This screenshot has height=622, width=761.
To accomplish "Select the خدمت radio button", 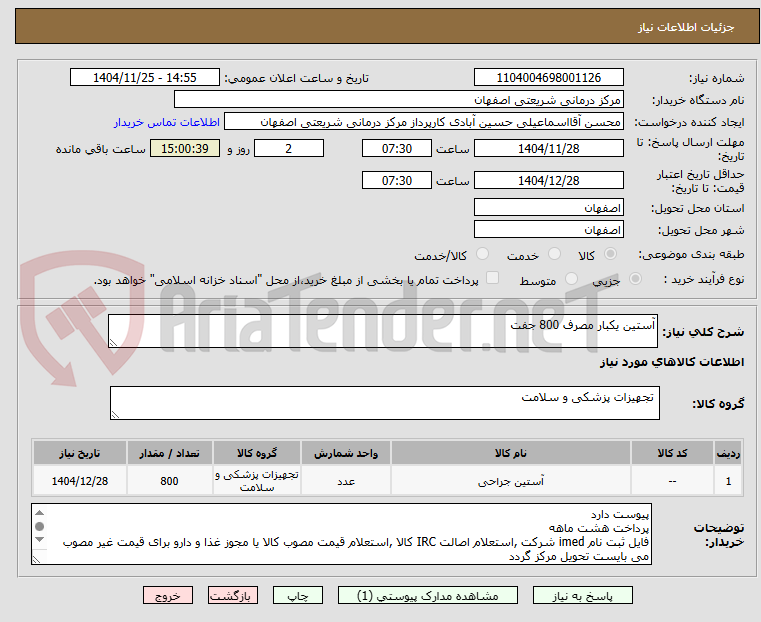I will [x=554, y=254].
